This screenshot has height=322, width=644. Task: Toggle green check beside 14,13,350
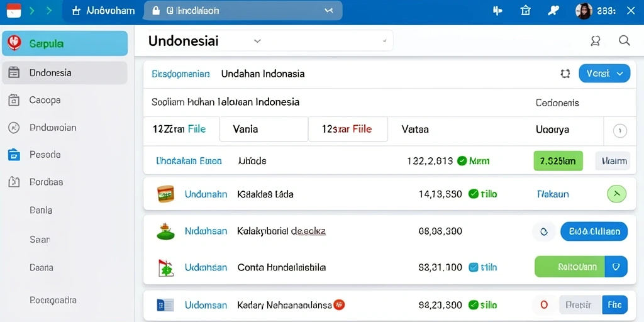coord(474,194)
